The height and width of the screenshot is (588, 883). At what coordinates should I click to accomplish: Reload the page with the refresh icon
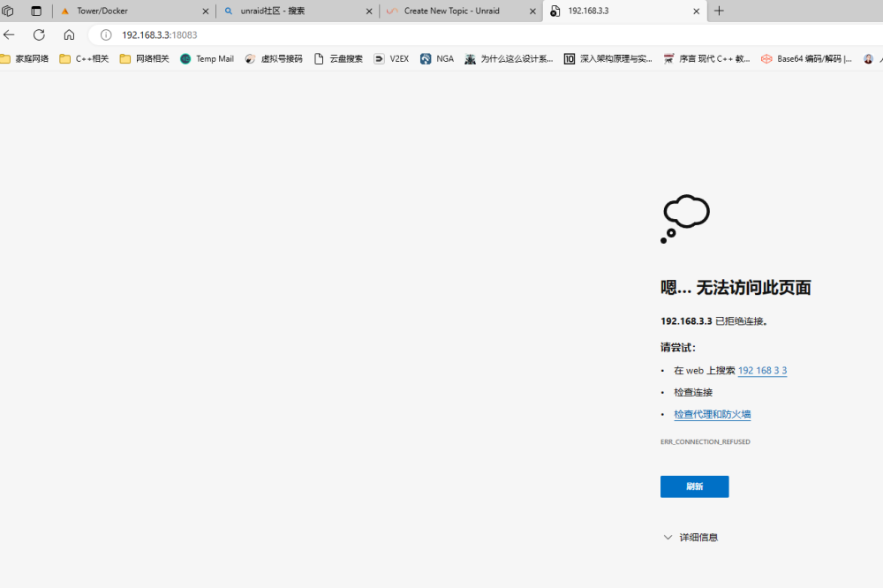tap(39, 35)
